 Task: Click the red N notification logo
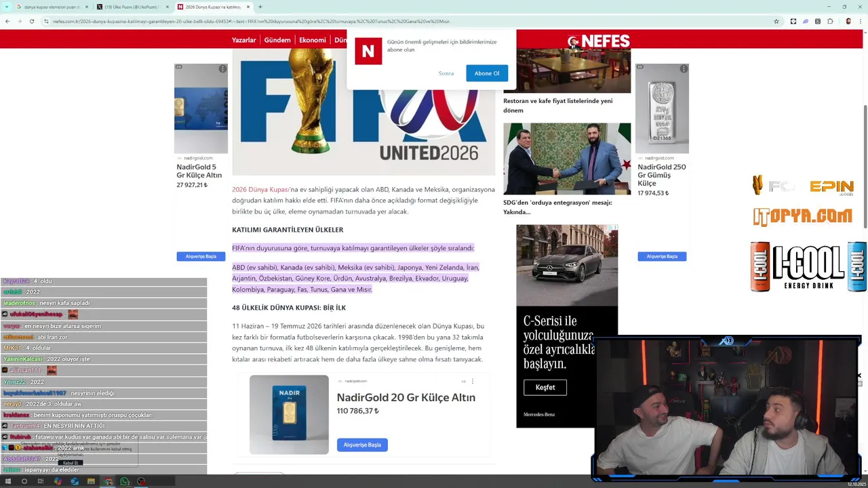tap(368, 51)
